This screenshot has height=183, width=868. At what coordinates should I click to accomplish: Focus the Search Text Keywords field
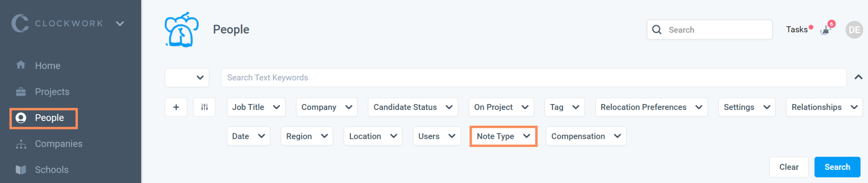point(533,78)
